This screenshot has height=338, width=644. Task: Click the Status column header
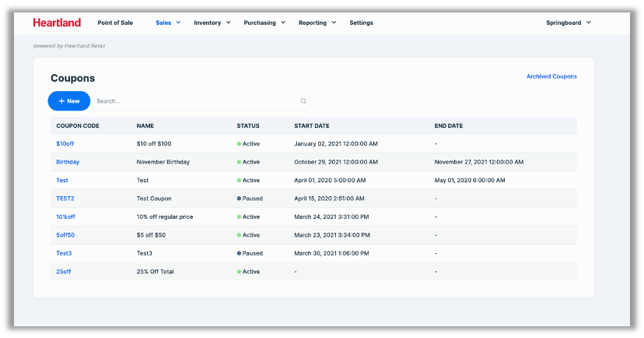[x=248, y=125]
